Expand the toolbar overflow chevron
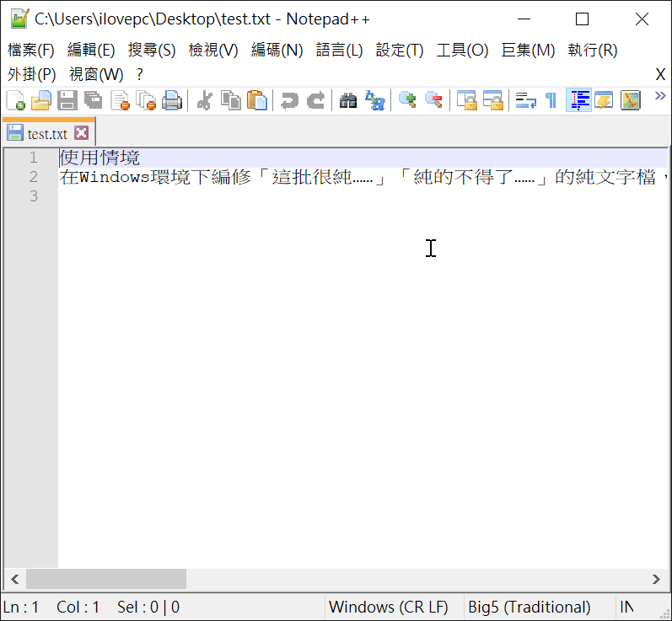This screenshot has height=621, width=672. point(660,95)
